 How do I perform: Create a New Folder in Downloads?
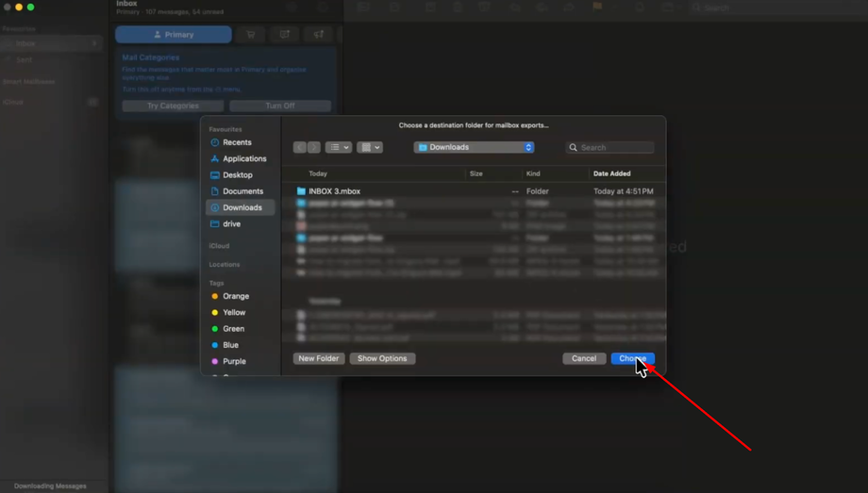point(319,358)
